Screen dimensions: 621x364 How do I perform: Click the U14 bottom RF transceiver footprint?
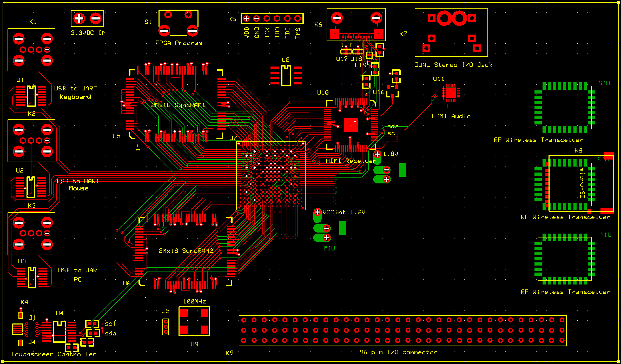[x=565, y=259]
